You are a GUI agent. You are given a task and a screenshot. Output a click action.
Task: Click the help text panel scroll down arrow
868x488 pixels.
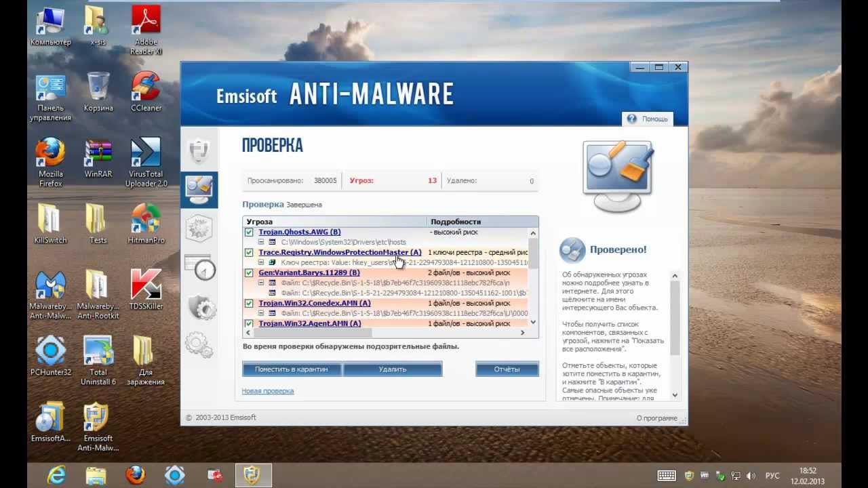point(675,394)
